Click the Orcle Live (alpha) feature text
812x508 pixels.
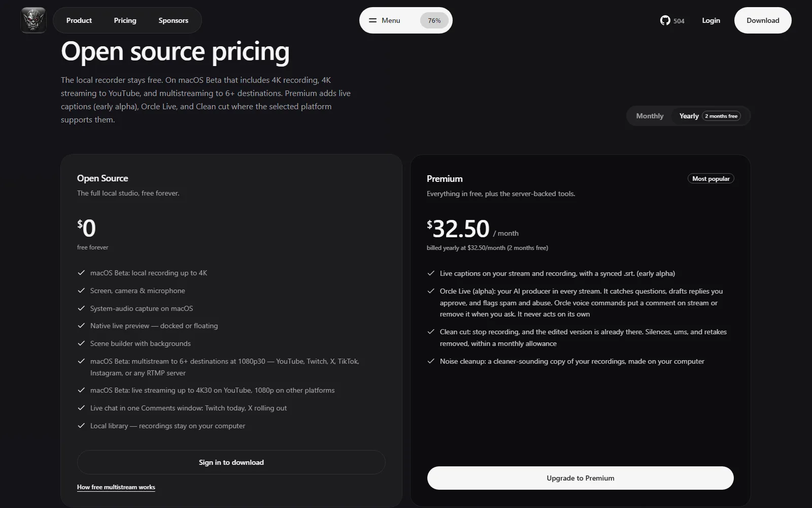point(582,303)
